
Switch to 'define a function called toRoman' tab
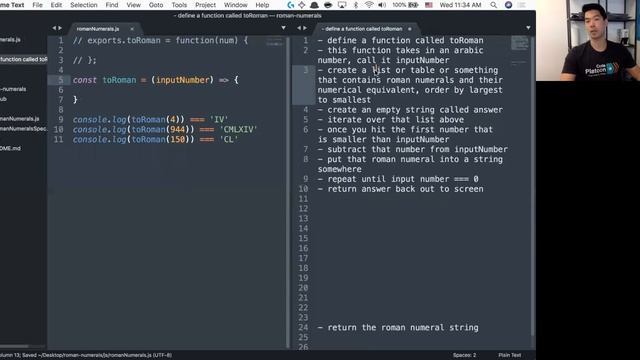pyautogui.click(x=362, y=29)
